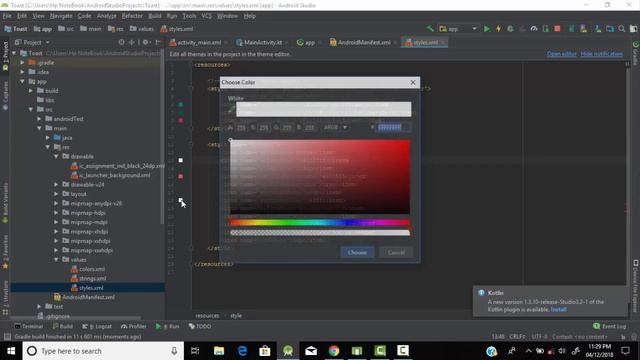
Task: Collapse the values folder
Action: [x=56, y=260]
